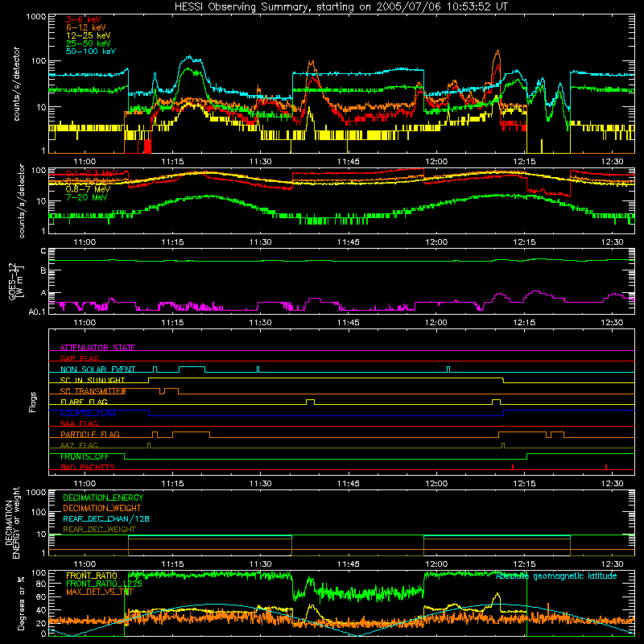Click the SC_TRANSMITTER flag label

[93, 391]
